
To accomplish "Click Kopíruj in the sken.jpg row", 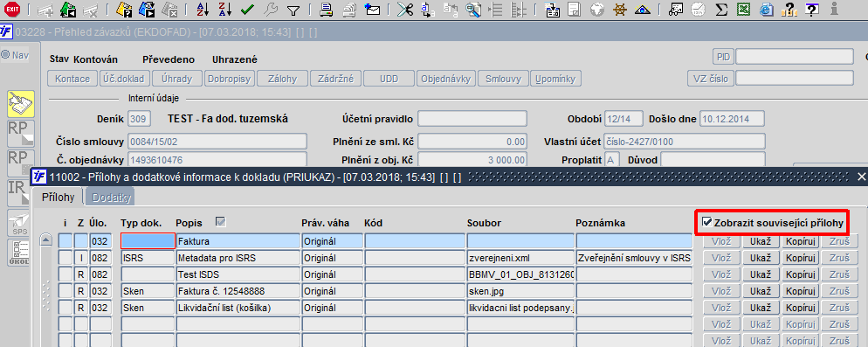I will tap(802, 291).
